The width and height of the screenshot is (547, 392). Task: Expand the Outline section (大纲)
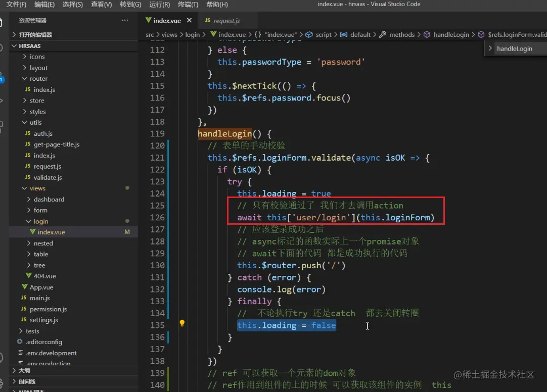pyautogui.click(x=73, y=370)
